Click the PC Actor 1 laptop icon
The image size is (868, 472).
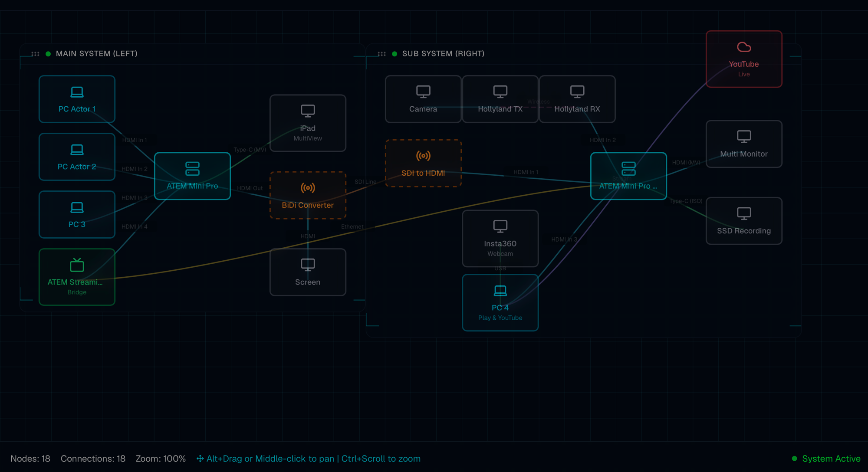[77, 92]
